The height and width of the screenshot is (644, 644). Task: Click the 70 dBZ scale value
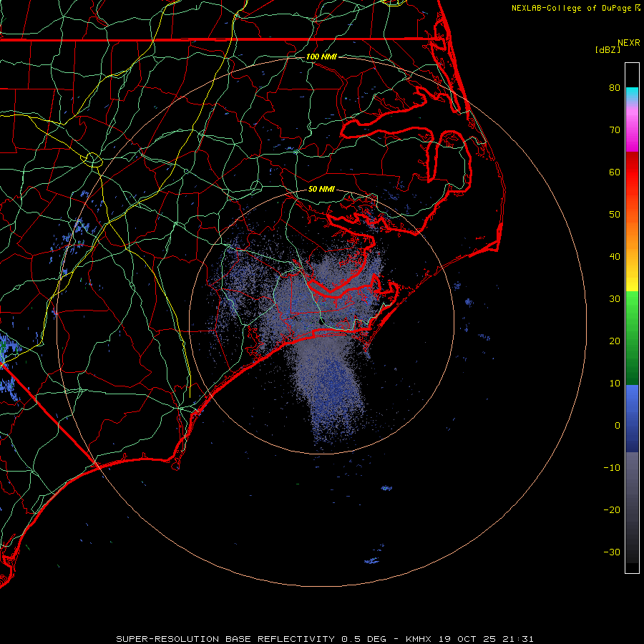pyautogui.click(x=615, y=130)
